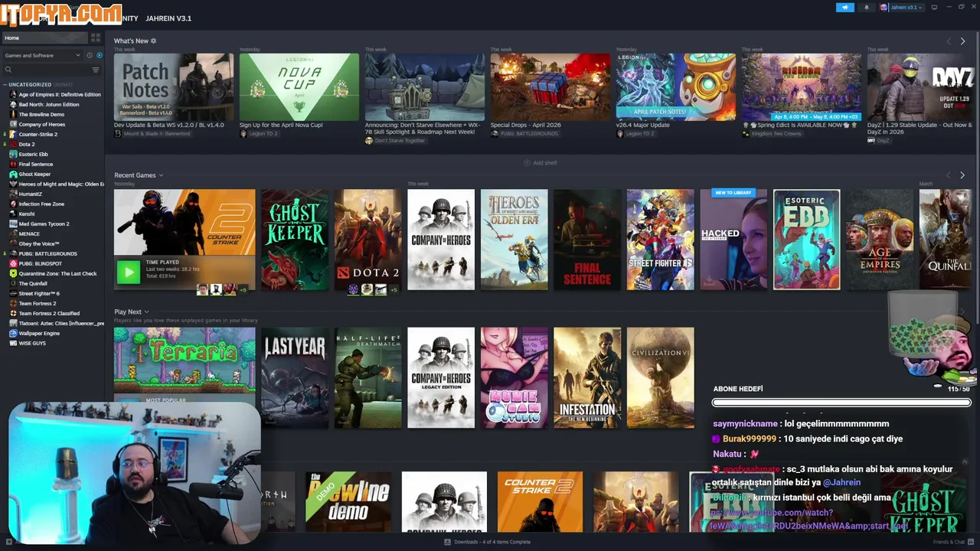Open the JAHREIN V3.1 top menu

(x=168, y=18)
